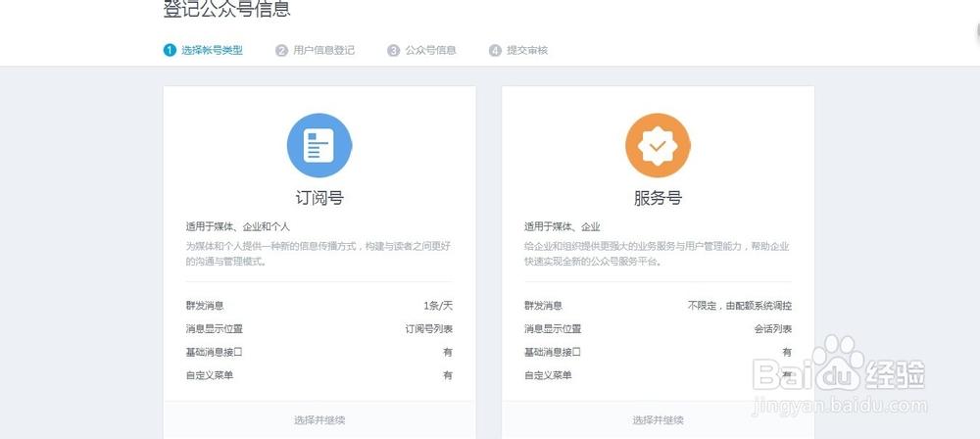The image size is (980, 439).
Task: Select step 1 选择帐号类型
Action: click(203, 51)
